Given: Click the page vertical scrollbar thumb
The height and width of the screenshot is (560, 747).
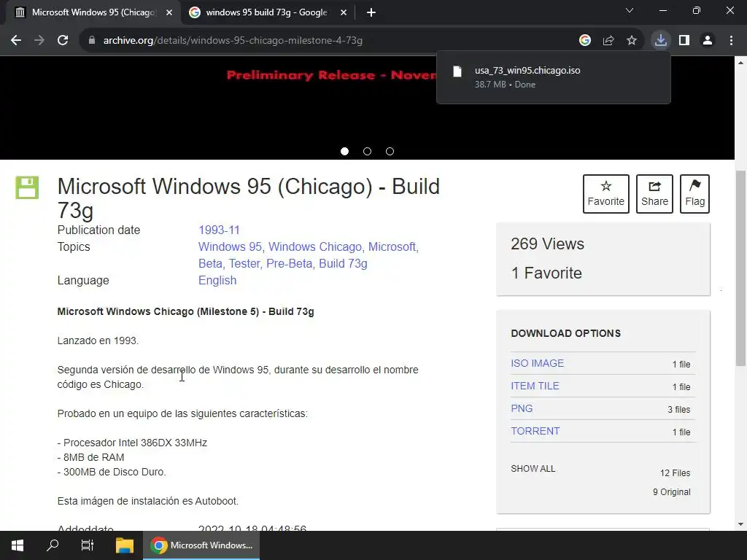Looking at the screenshot, I should tap(741, 268).
